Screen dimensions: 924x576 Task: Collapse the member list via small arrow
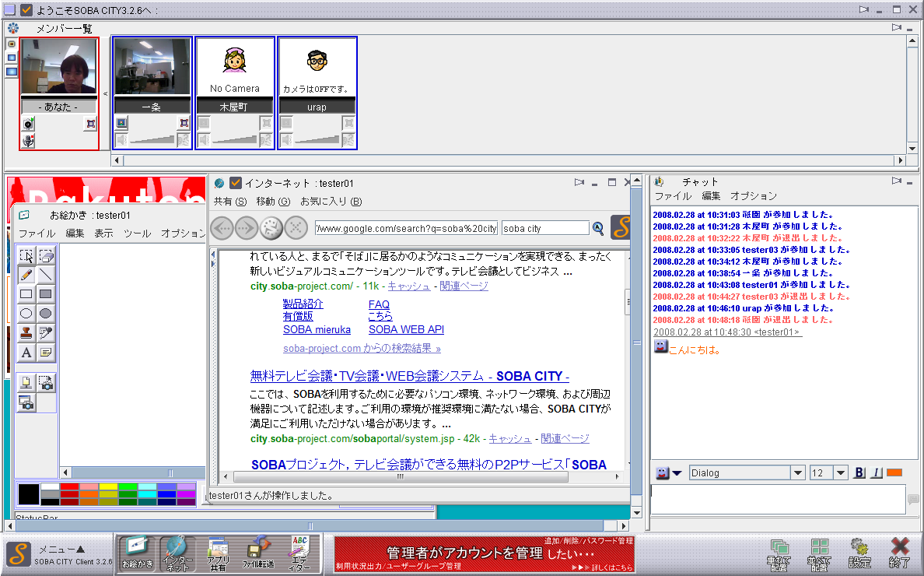(106, 93)
